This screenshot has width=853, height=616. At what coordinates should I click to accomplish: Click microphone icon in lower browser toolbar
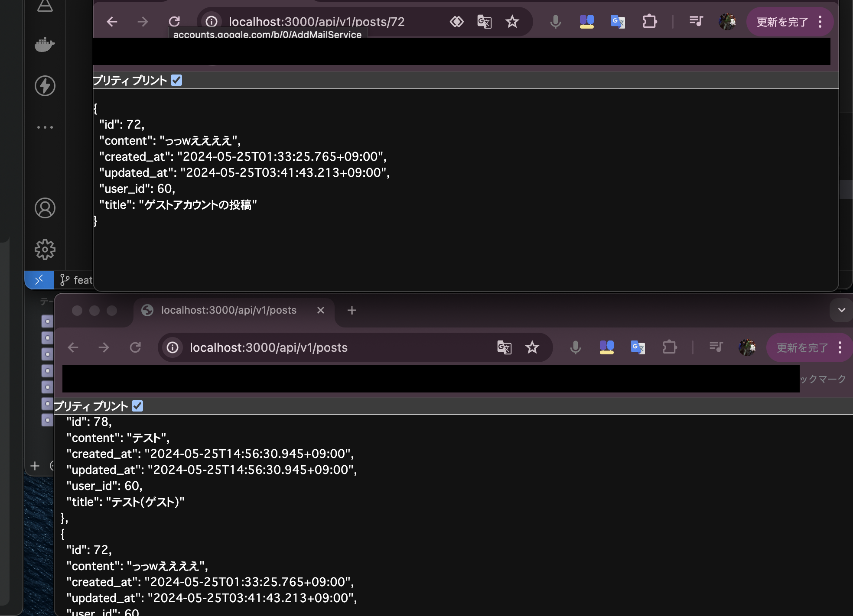click(x=575, y=347)
